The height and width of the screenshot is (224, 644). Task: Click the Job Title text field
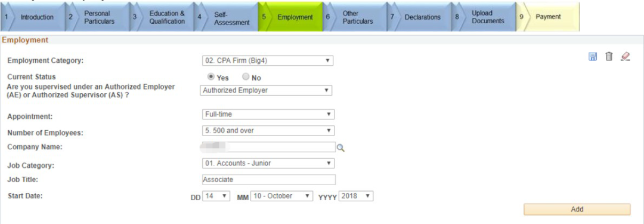tap(268, 180)
